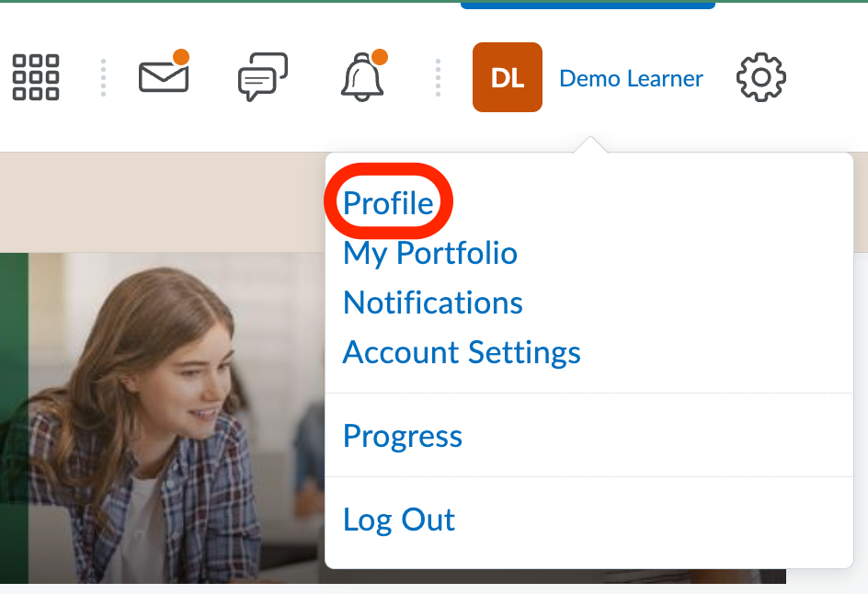This screenshot has width=868, height=594.
Task: Open the subscription alerts chat icon
Action: click(263, 76)
